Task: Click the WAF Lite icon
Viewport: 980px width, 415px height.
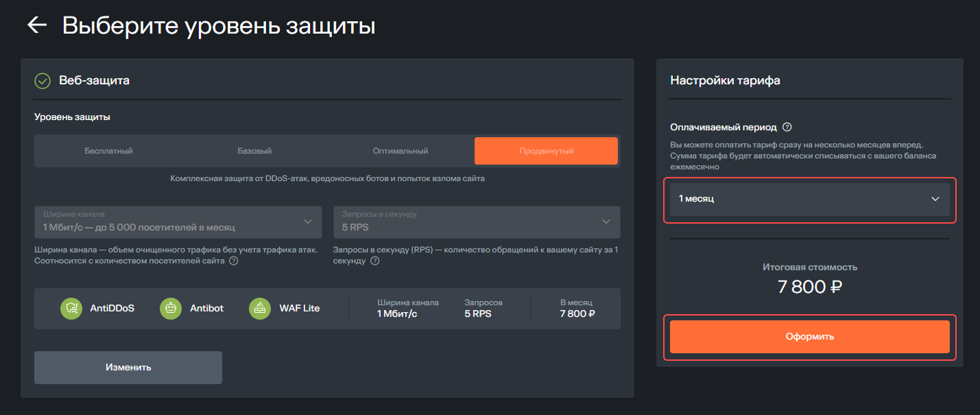Action: (x=260, y=309)
